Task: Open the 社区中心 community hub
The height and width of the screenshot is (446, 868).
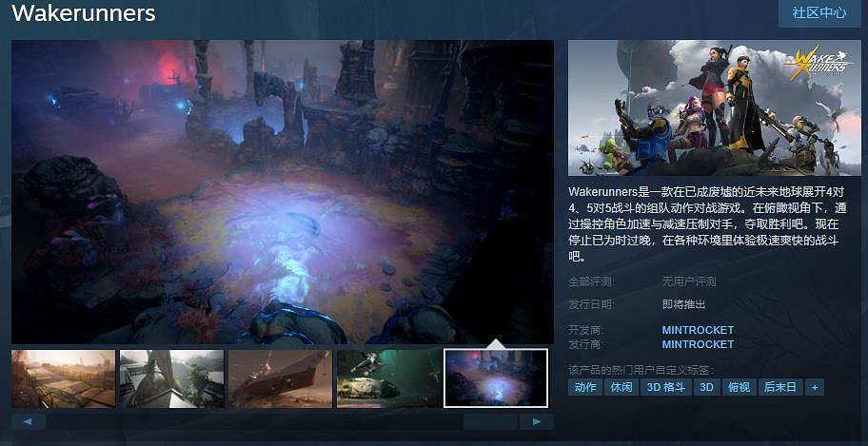Action: [x=819, y=13]
